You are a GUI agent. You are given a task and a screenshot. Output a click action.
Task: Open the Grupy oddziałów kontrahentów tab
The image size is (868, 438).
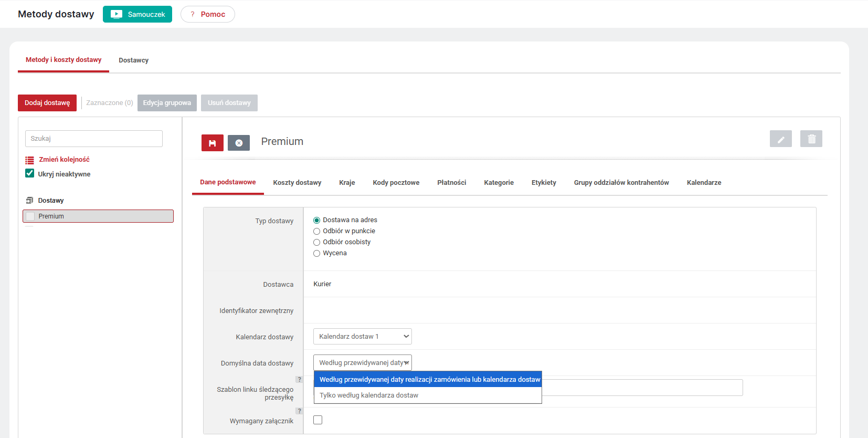[621, 183]
